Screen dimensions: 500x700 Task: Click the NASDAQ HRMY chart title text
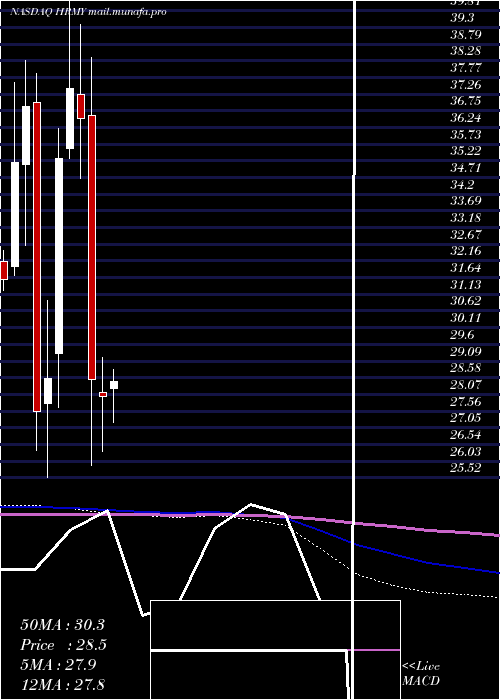tap(88, 12)
